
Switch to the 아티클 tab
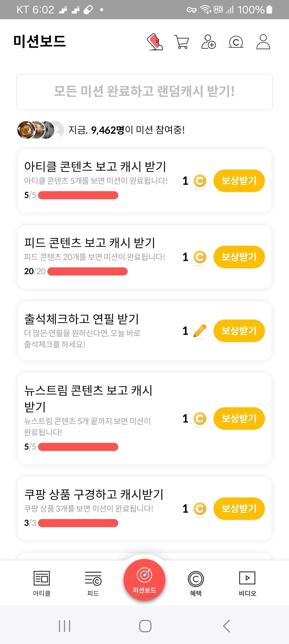point(42,583)
